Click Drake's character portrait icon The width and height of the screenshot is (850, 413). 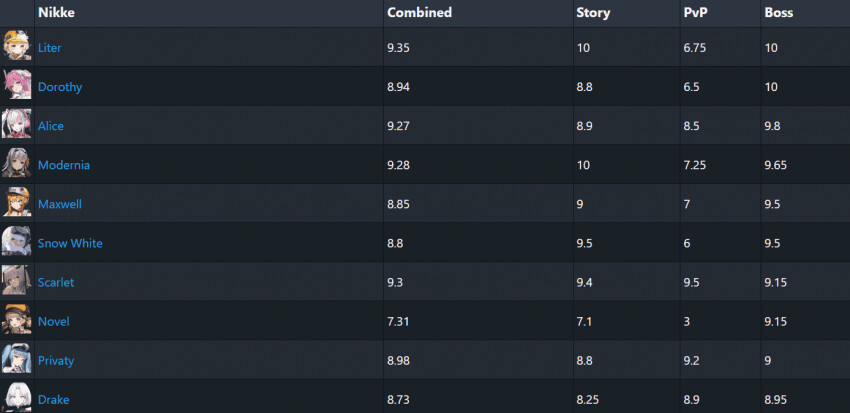17,397
